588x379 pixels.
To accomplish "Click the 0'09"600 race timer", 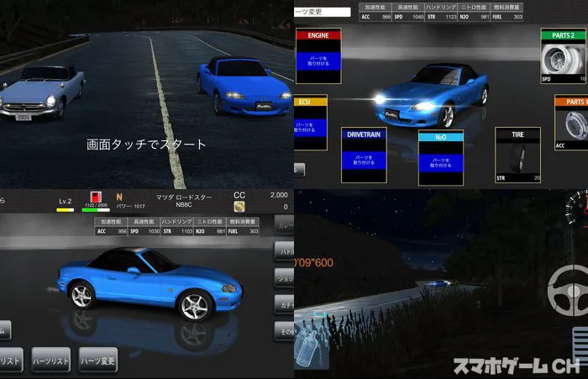I will [314, 263].
